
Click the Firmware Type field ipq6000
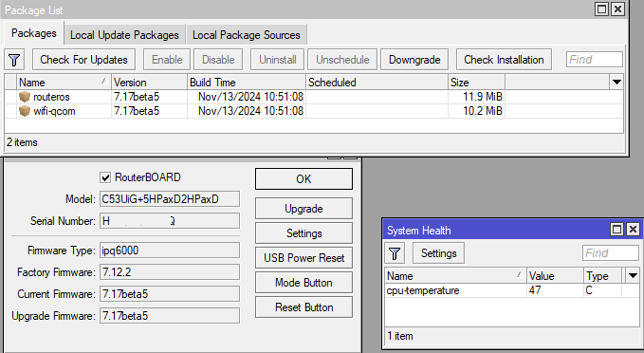coord(170,251)
